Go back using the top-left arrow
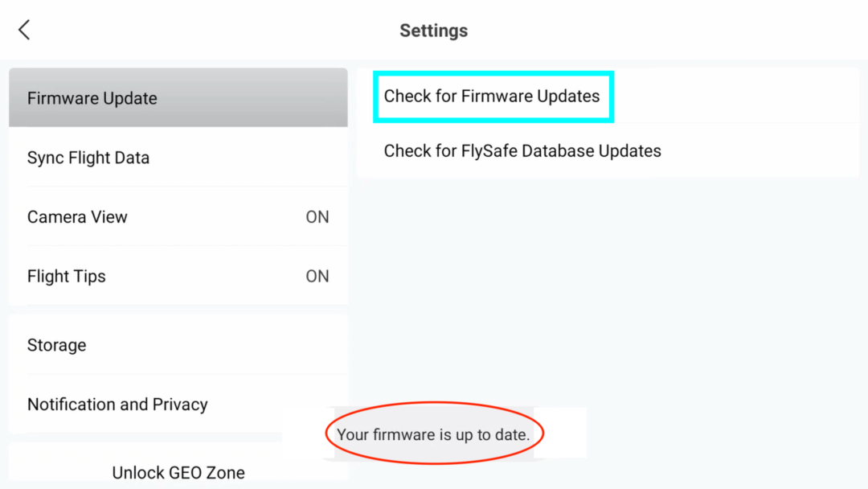The height and width of the screenshot is (489, 868). (24, 31)
